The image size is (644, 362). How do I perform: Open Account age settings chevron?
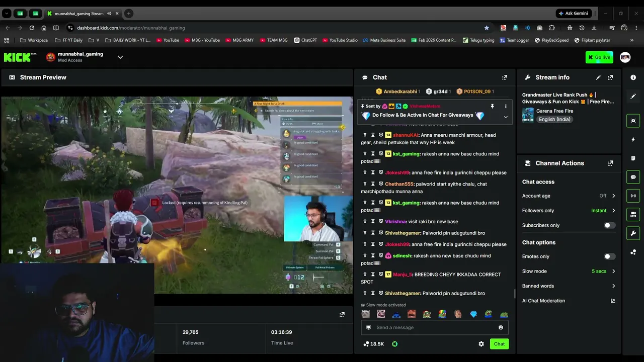tap(613, 196)
